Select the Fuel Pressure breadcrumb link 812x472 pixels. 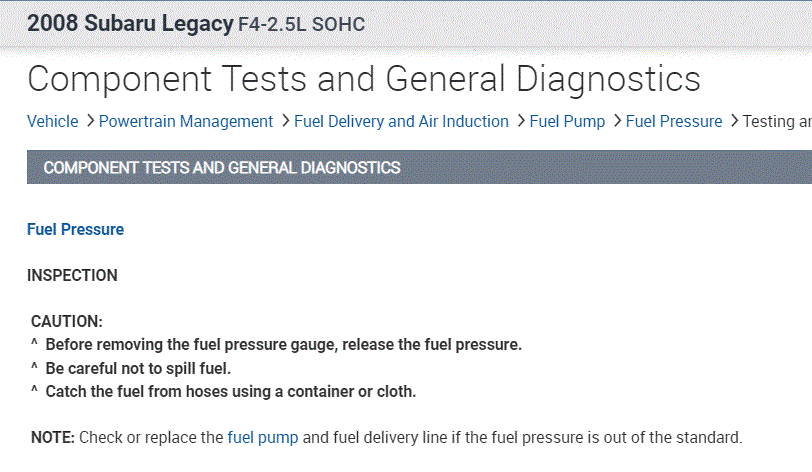tap(673, 122)
